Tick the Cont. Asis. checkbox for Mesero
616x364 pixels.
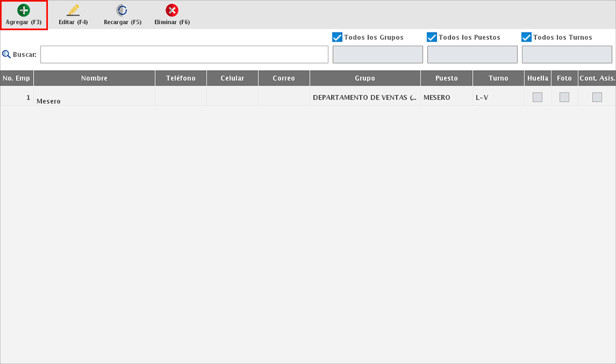[597, 97]
